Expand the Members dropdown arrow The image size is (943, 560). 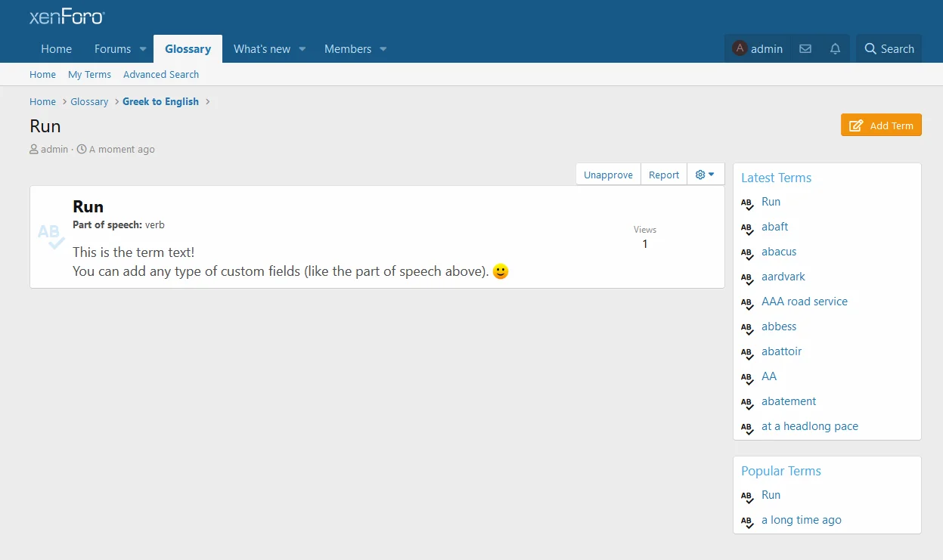(x=383, y=49)
